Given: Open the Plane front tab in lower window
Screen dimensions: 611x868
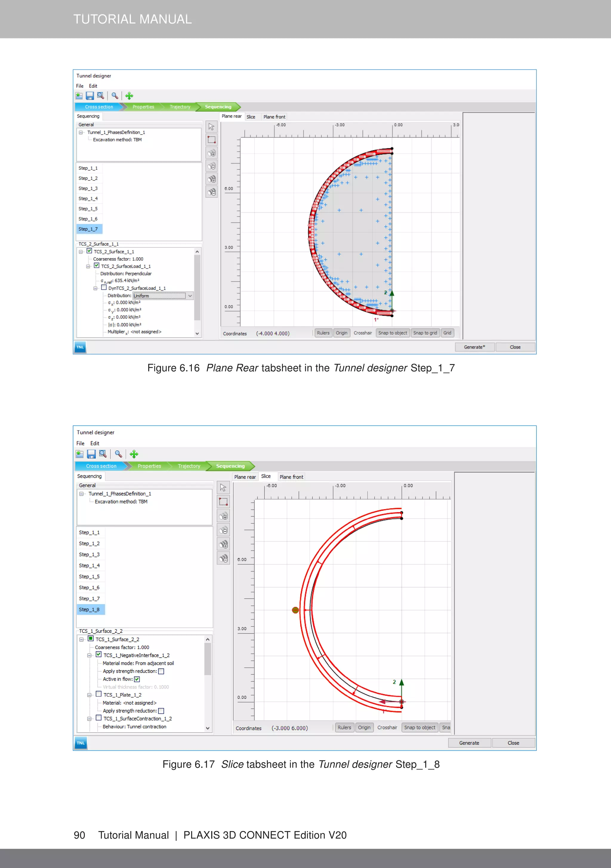Looking at the screenshot, I should 291,477.
